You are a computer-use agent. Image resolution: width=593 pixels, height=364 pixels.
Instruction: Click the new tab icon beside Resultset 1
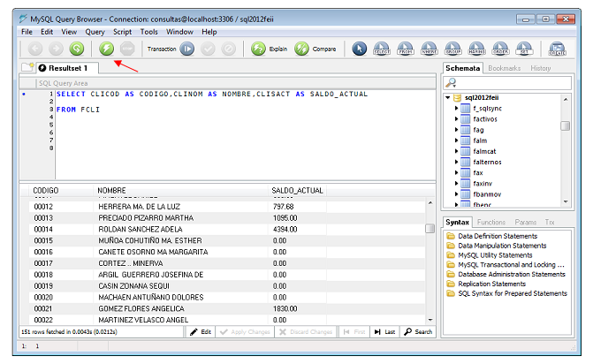point(27,67)
